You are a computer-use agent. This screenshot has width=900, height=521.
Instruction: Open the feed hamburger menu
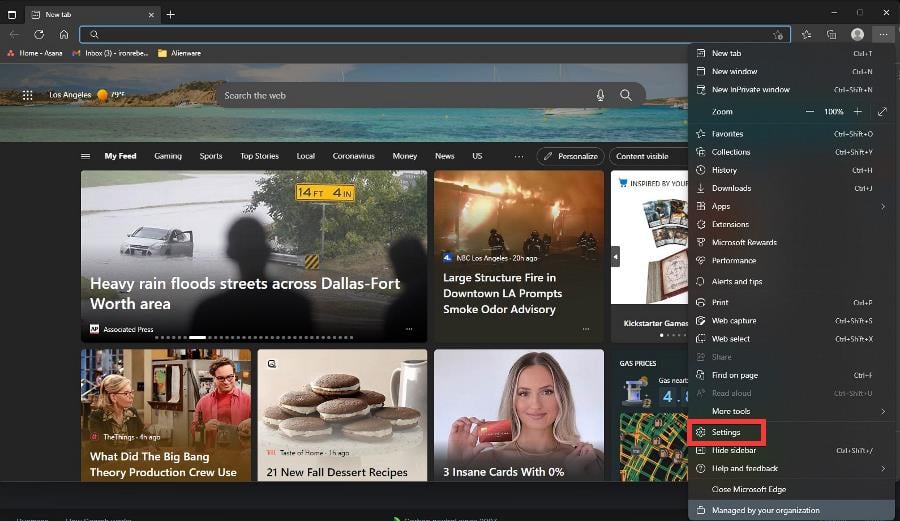click(x=86, y=156)
